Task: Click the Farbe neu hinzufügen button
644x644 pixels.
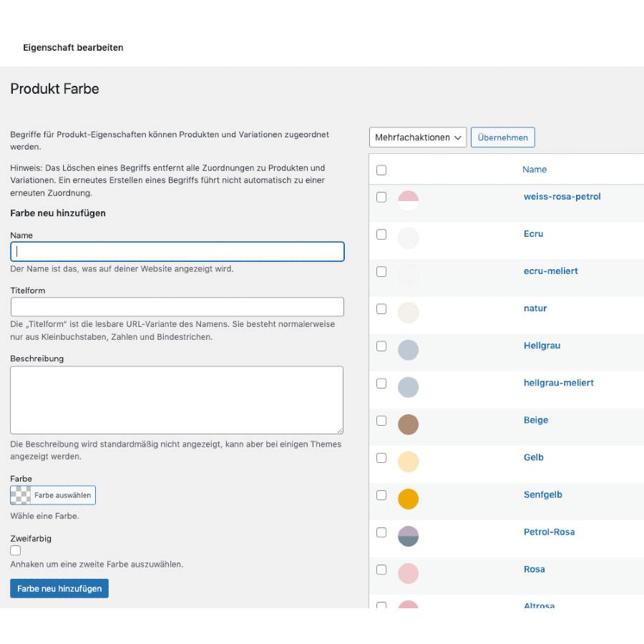Action: (59, 589)
